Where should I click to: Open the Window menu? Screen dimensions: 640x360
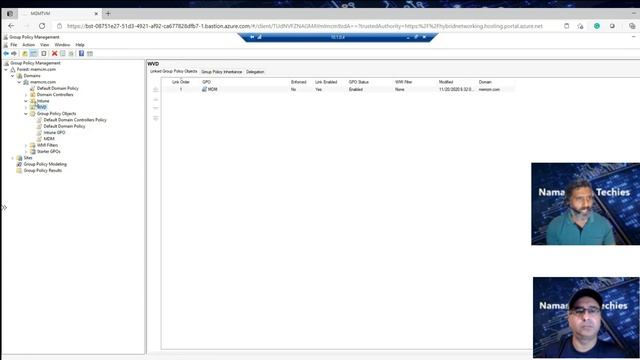coord(62,45)
